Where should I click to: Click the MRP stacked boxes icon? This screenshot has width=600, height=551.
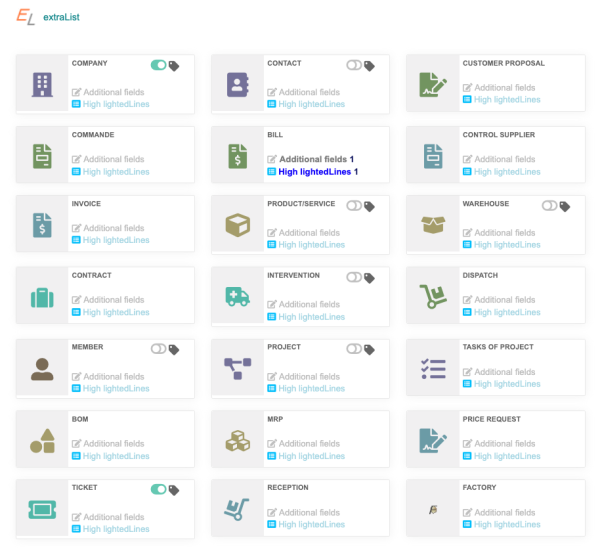click(237, 440)
